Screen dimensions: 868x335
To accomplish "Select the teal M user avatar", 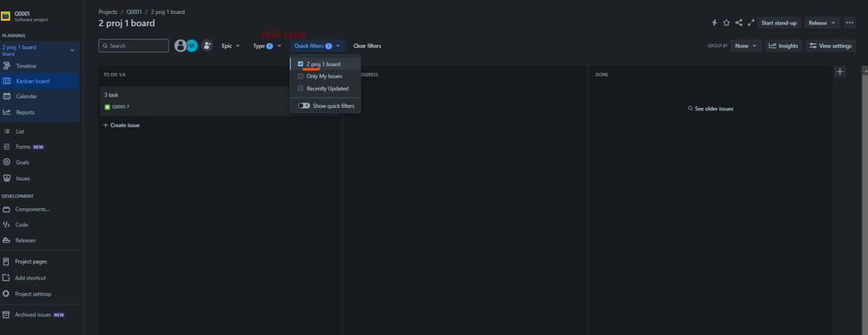I will tap(191, 46).
